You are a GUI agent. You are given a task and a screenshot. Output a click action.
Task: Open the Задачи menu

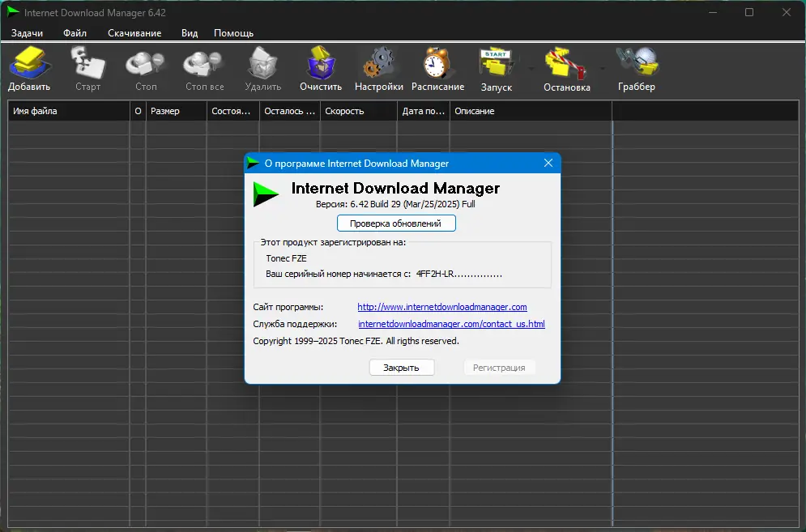pyautogui.click(x=28, y=33)
